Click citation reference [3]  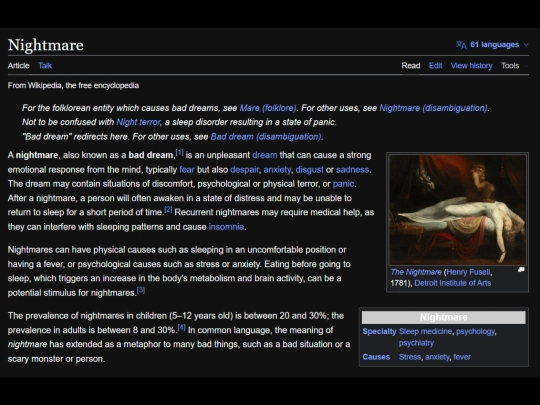(x=141, y=290)
